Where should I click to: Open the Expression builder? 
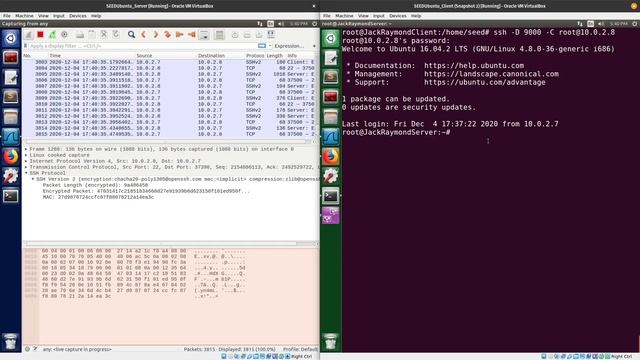pos(289,46)
